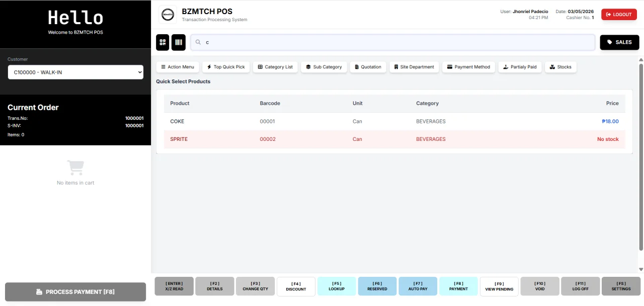This screenshot has width=644, height=306.
Task: Click the [F3] CHANGE QTY key
Action: point(256,286)
